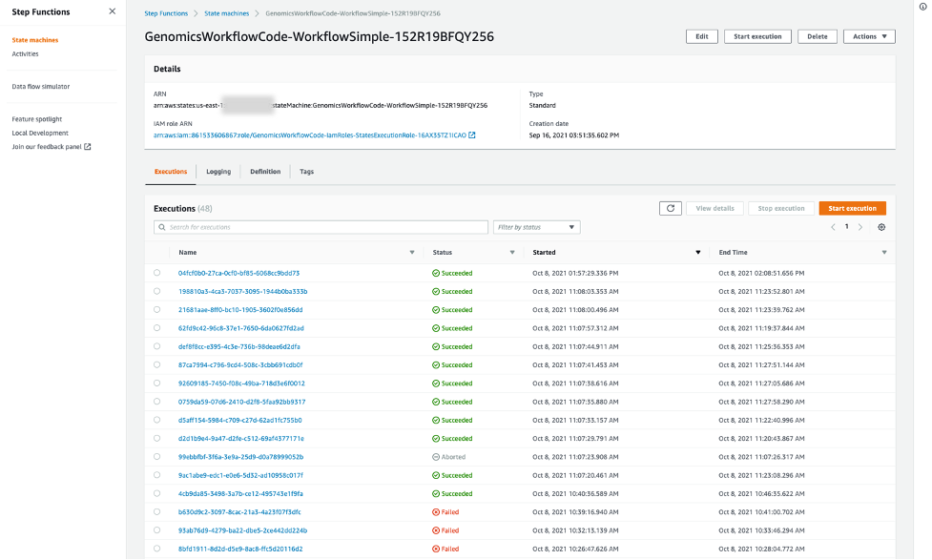
Task: Open execution d2d1b9e4-9a47-d2fe-c512-69af4377171e
Action: [x=240, y=438]
